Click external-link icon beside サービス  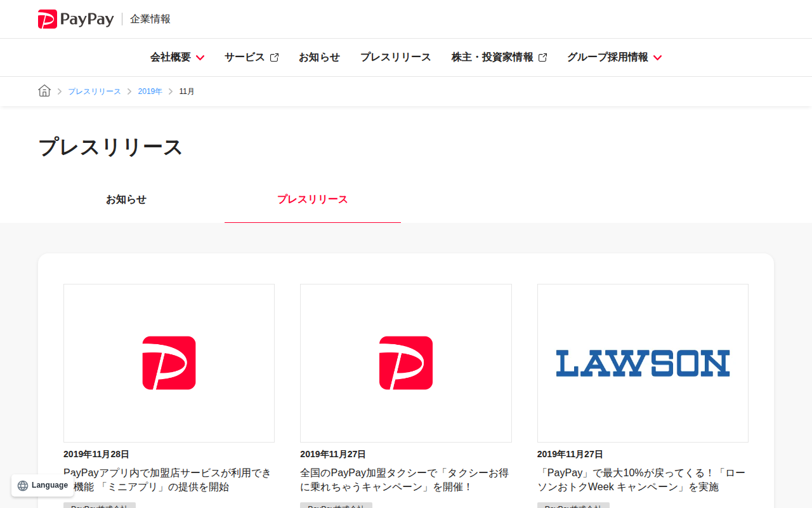(274, 58)
